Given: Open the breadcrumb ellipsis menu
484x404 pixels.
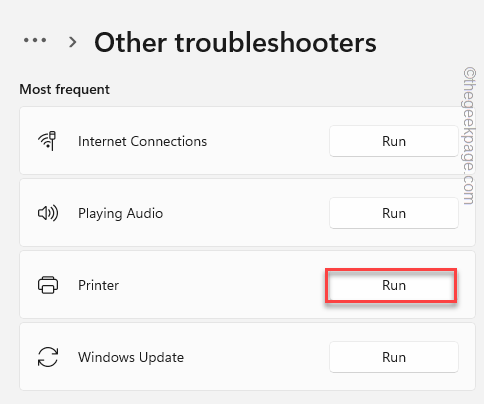Looking at the screenshot, I should click(35, 40).
